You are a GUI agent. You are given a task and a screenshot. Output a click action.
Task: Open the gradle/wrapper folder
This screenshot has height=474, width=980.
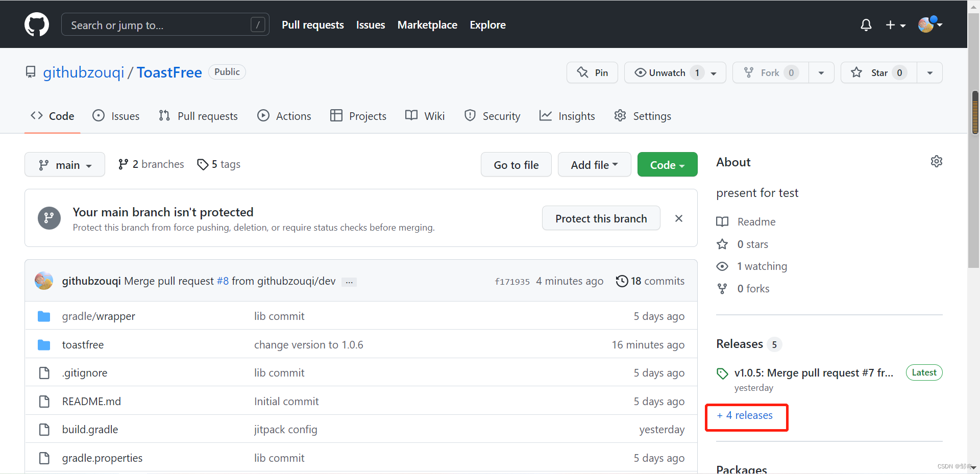pyautogui.click(x=99, y=316)
